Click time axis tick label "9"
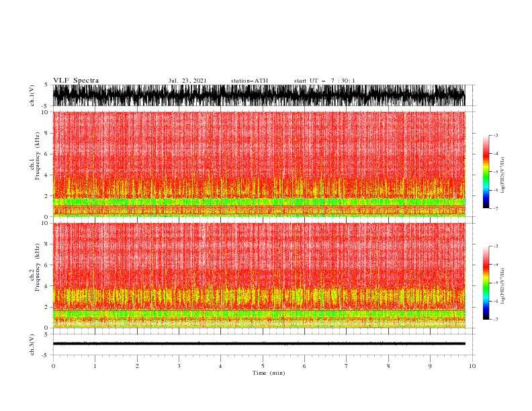Image resolution: width=532 pixels, height=411 pixels. point(430,366)
